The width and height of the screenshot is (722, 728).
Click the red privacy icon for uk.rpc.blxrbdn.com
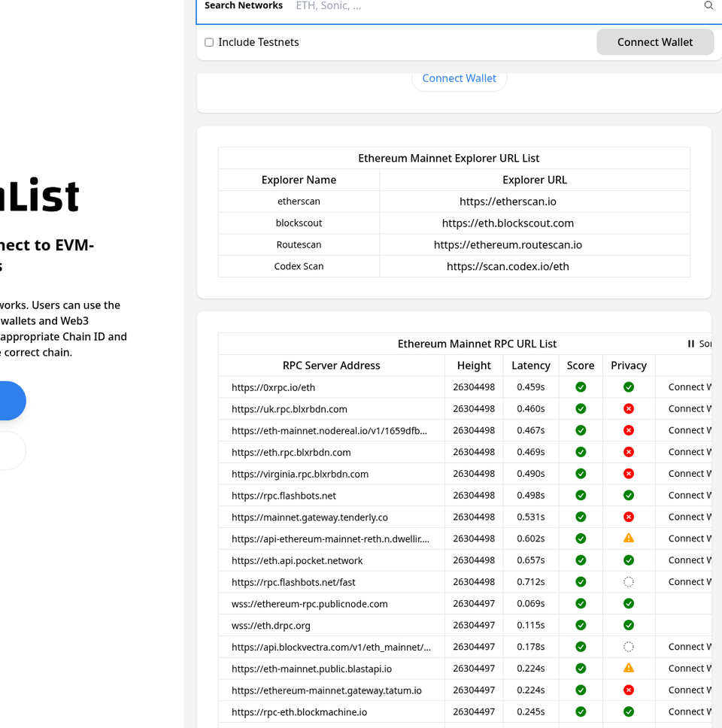(629, 408)
